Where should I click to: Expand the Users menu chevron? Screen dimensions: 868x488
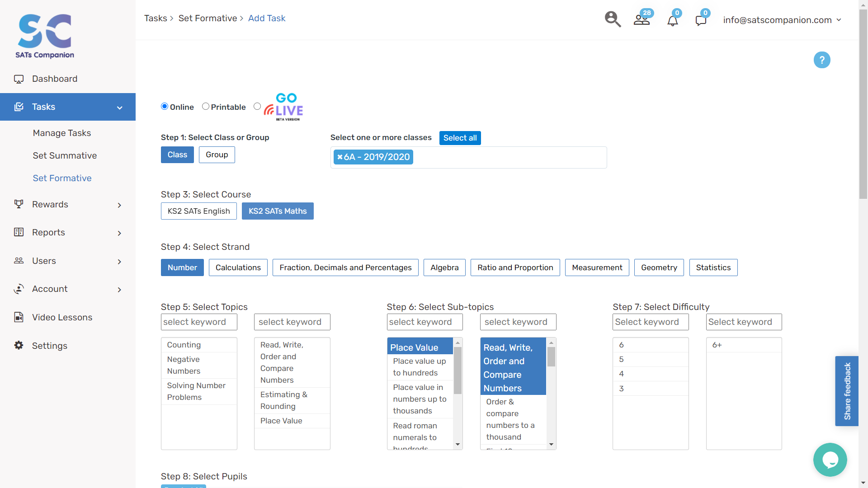click(119, 262)
